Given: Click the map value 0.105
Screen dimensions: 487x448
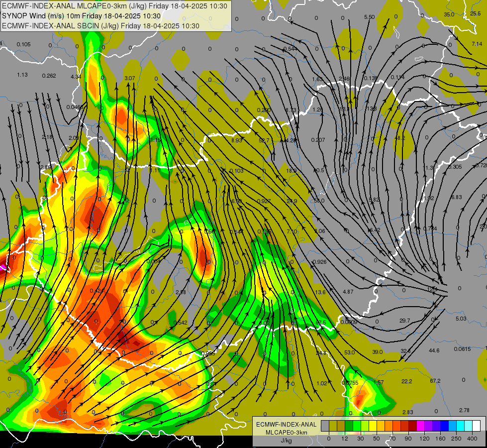Looking at the screenshot, I should [23, 44].
